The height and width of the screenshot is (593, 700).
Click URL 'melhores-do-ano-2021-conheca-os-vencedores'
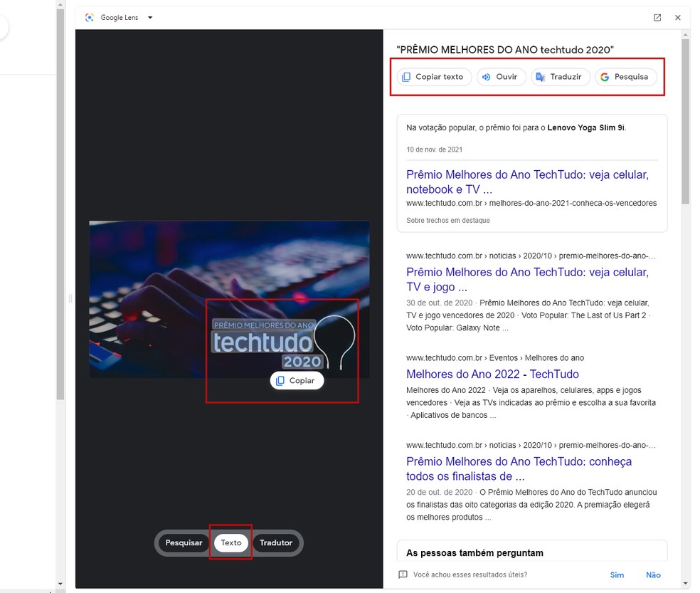[x=573, y=203]
